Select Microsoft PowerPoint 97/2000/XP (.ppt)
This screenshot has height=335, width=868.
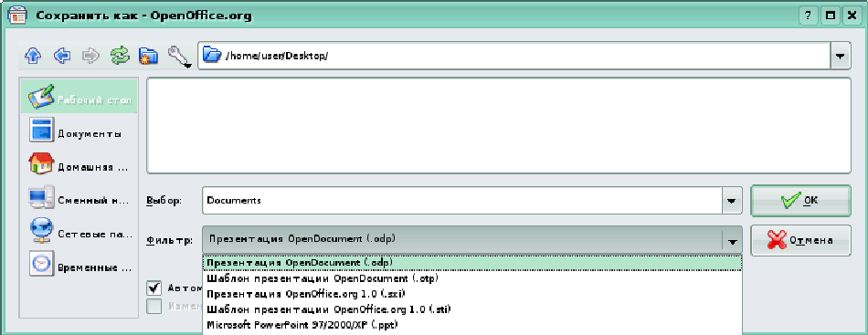[x=472, y=324]
